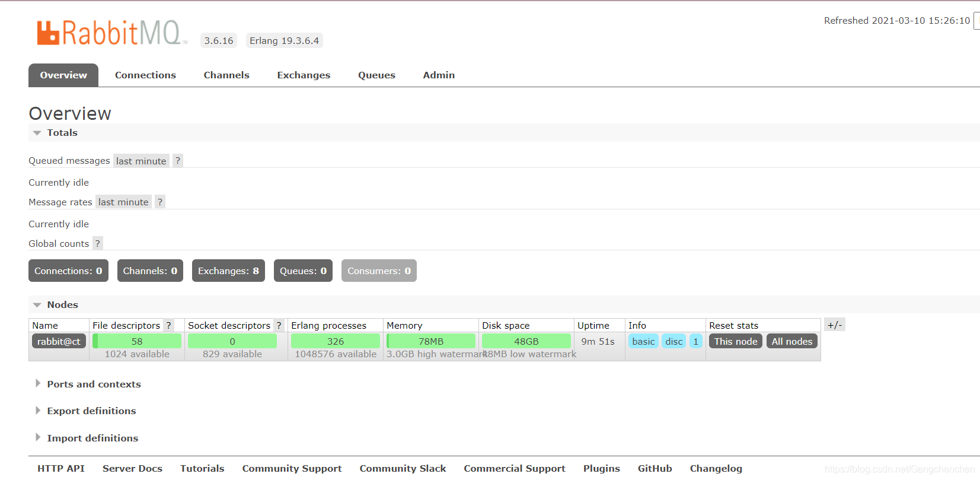Click the Disk space 48GB bar
This screenshot has height=480, width=980.
click(526, 341)
